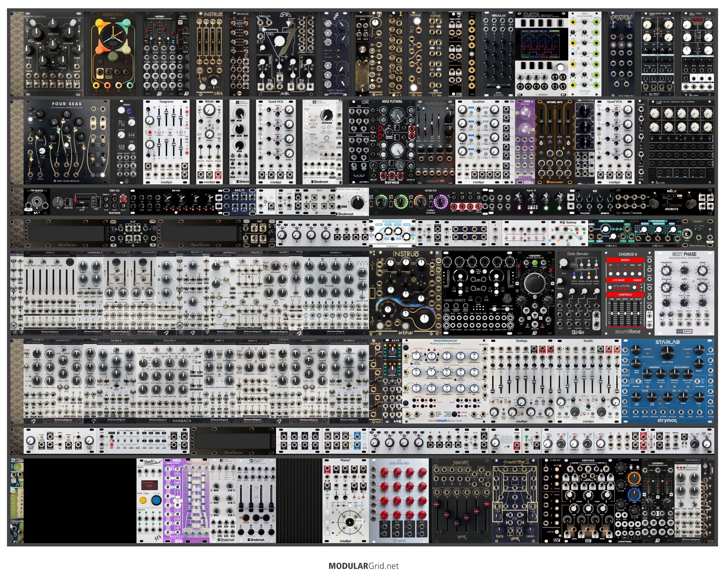Screen dimensions: 728x573
Task: Pick the Subway 1U module
Action: [x=568, y=233]
